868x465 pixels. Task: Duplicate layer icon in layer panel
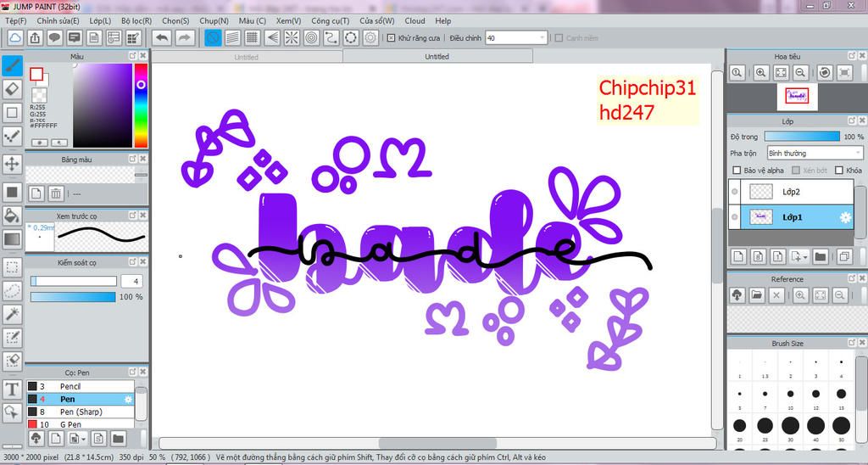[844, 256]
